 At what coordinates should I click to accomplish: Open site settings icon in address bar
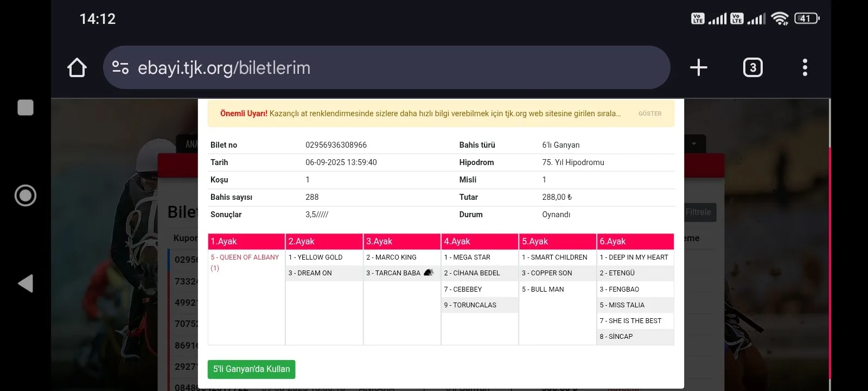click(x=120, y=67)
